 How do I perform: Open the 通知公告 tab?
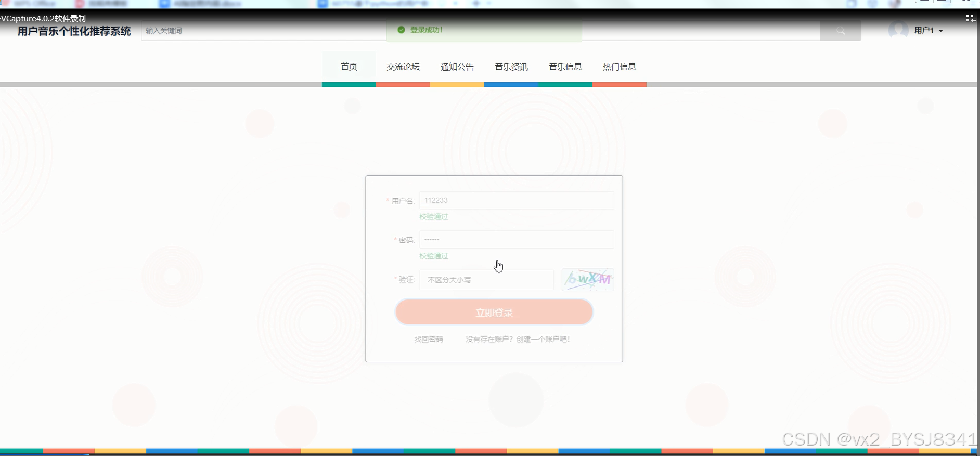tap(457, 67)
